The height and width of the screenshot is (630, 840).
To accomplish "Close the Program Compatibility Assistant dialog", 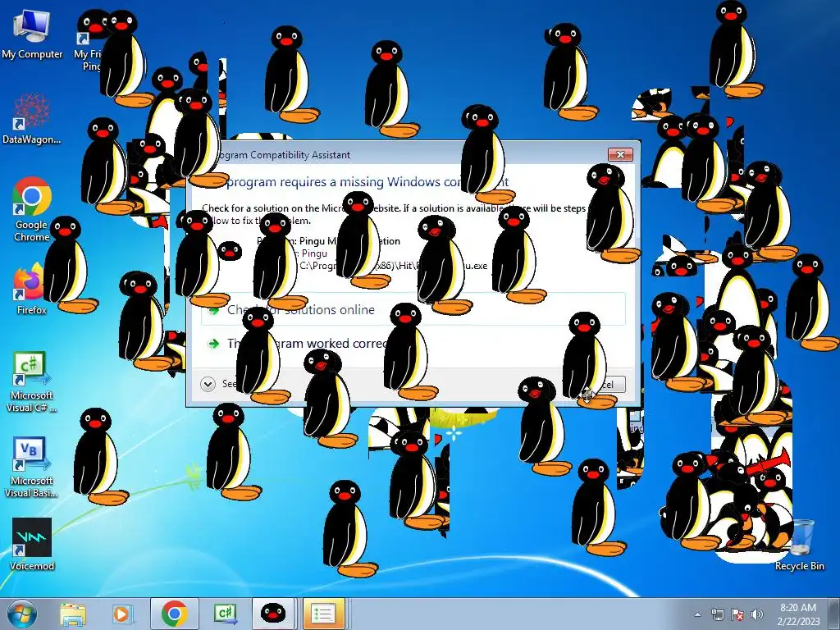I will click(620, 154).
